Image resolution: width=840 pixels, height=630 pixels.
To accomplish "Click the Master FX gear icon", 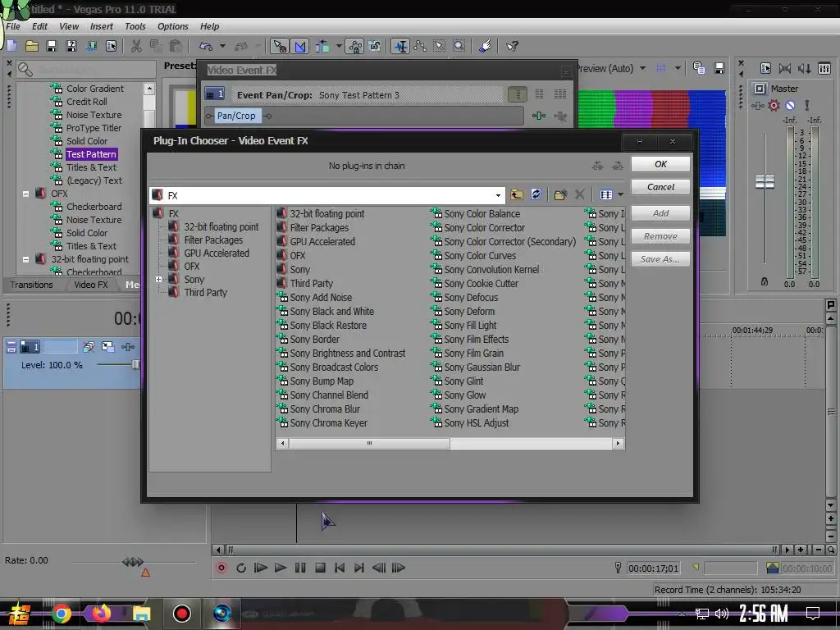I will coord(774,106).
